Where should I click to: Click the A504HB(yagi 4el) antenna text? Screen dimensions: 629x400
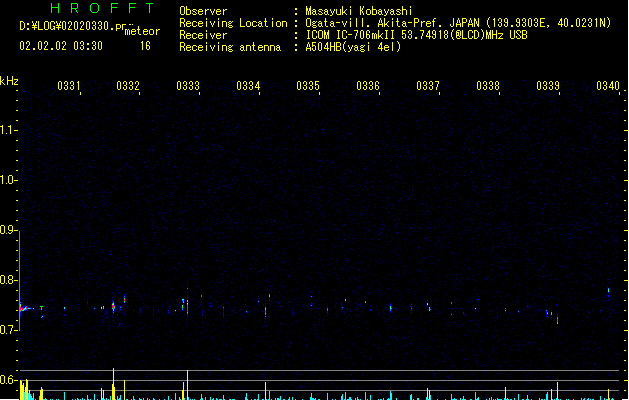[x=353, y=47]
